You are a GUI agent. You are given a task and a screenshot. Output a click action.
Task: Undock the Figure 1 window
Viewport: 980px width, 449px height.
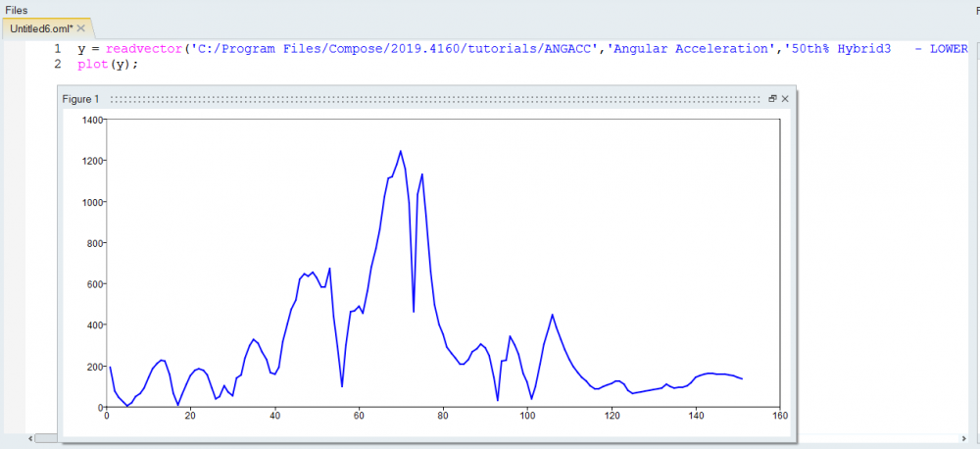(x=772, y=99)
